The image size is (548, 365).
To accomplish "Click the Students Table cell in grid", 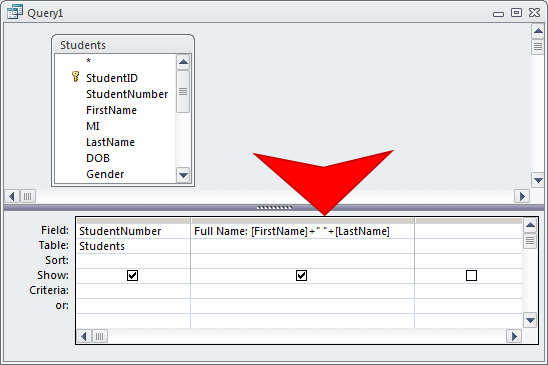I will click(133, 246).
